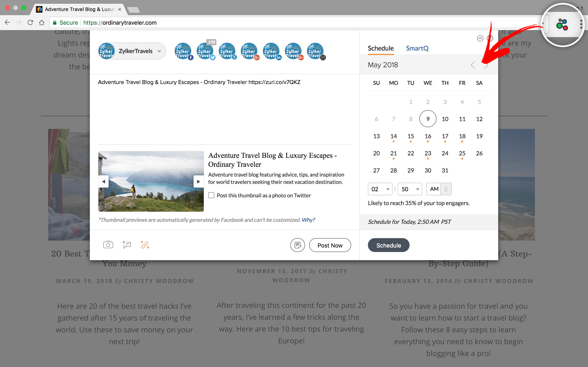The image size is (588, 367).
Task: Select the Twitter channel avatar
Action: click(205, 51)
